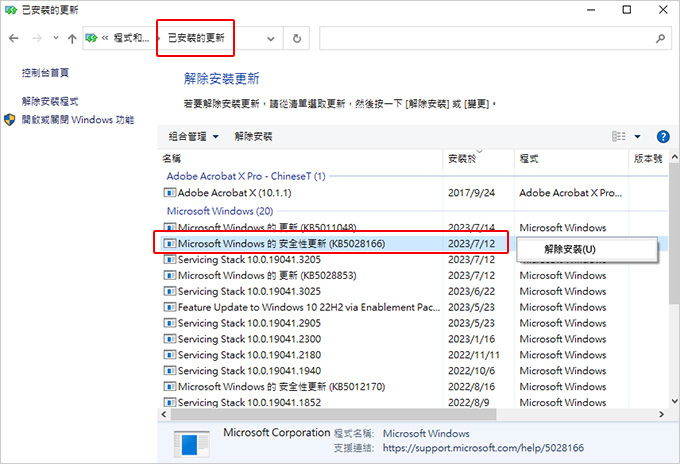
Task: Collapse the Adobe Acrobat X Pro - ChineseT group
Action: pos(246,176)
